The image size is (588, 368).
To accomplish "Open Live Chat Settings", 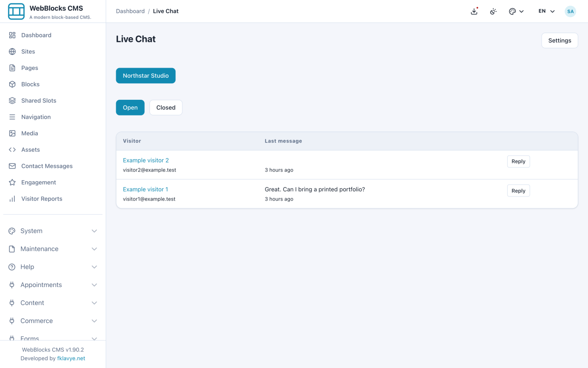I will pos(560,40).
